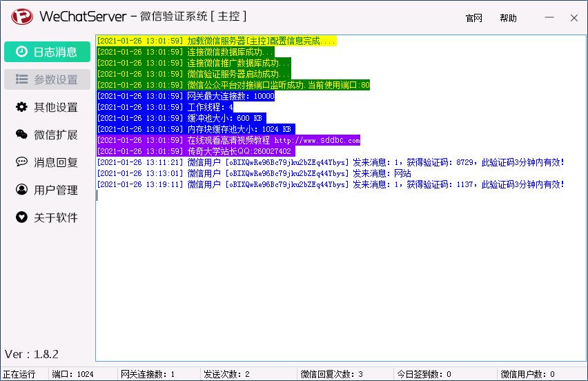This screenshot has height=381, width=588.
Task: Click the 端口: 1024 status entry
Action: [72, 374]
